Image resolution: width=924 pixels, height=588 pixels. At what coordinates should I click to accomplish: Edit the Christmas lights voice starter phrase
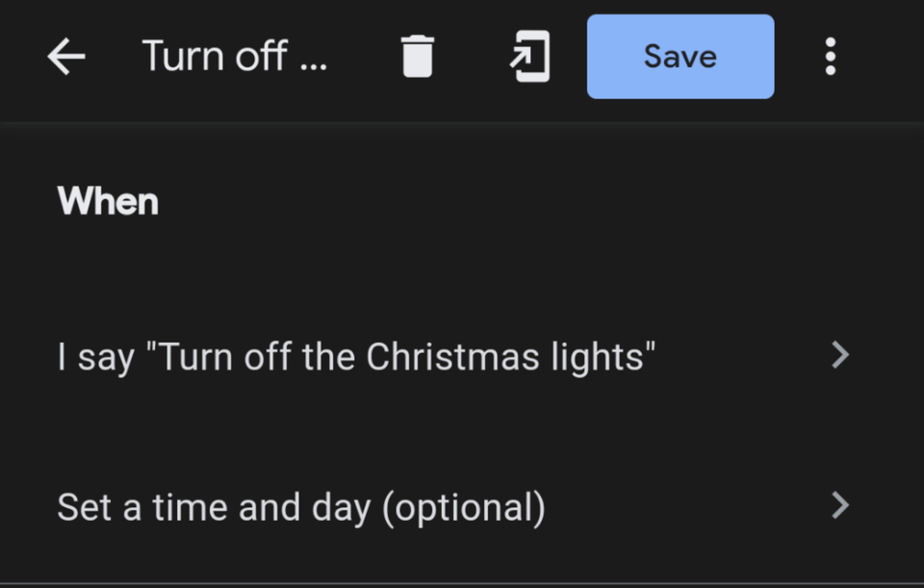(453, 356)
